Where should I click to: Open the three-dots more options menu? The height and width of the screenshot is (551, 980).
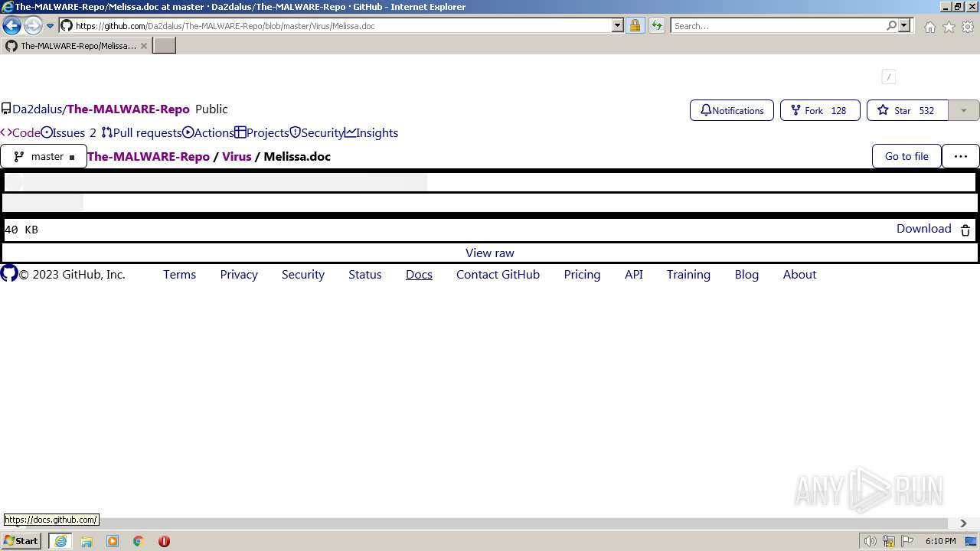pyautogui.click(x=961, y=156)
